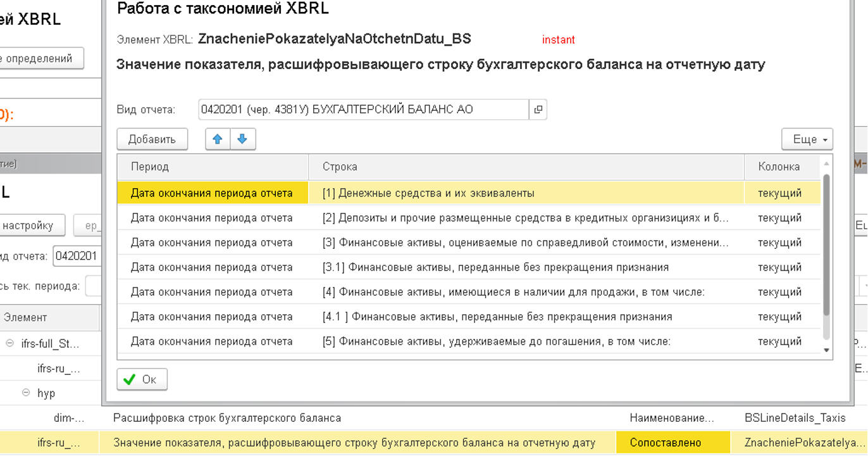The width and height of the screenshot is (868, 456).
Task: Click the Строка column header
Action: click(x=340, y=167)
